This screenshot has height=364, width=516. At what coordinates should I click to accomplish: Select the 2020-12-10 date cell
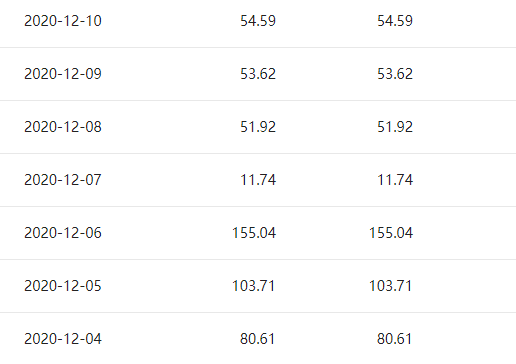point(63,21)
